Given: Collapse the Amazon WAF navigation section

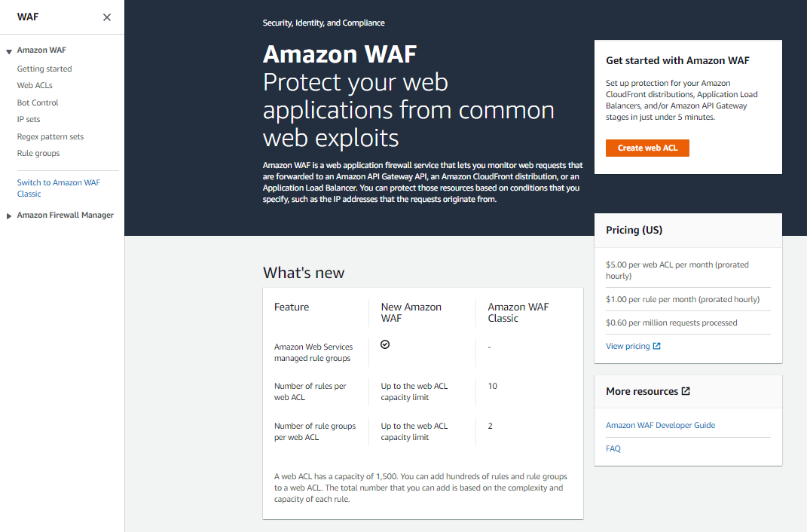Looking at the screenshot, I should pos(8,50).
